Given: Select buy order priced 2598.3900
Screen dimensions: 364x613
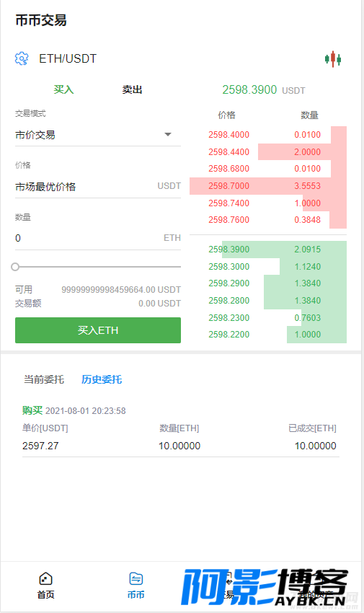Looking at the screenshot, I should coord(268,250).
